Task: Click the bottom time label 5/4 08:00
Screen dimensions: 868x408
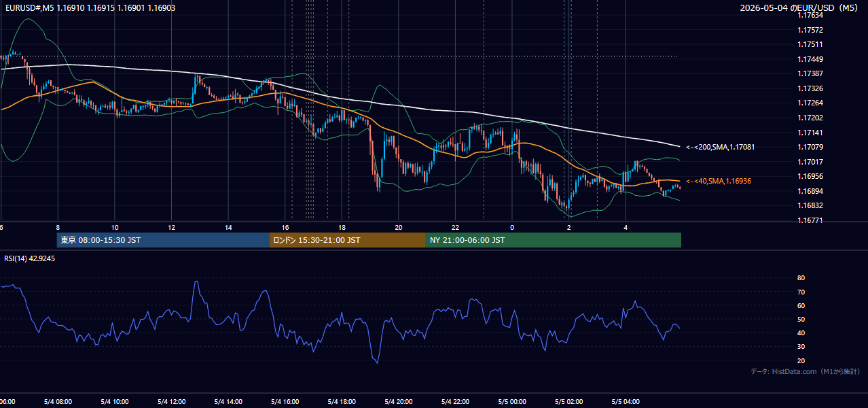Action: pyautogui.click(x=57, y=402)
